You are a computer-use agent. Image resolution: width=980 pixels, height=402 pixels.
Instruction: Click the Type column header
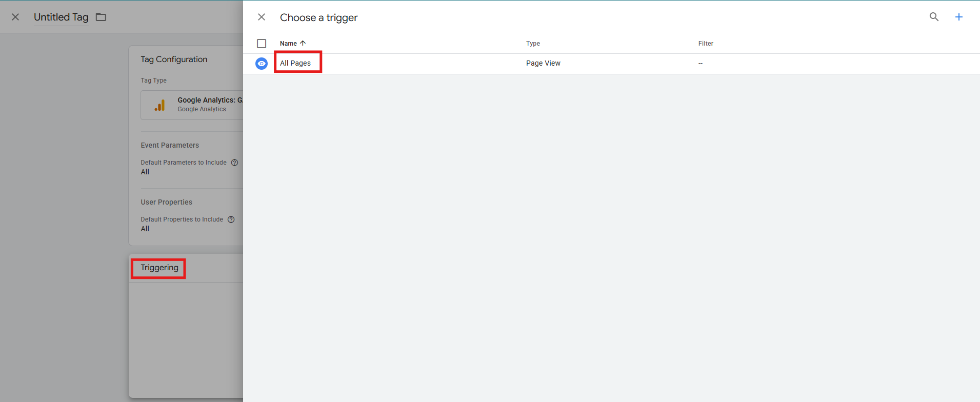click(x=533, y=44)
